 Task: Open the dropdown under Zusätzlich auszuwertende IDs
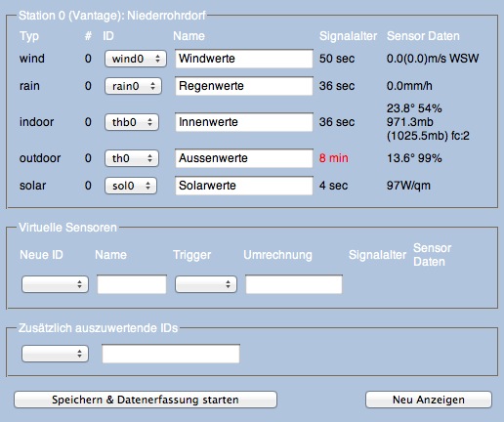point(55,354)
